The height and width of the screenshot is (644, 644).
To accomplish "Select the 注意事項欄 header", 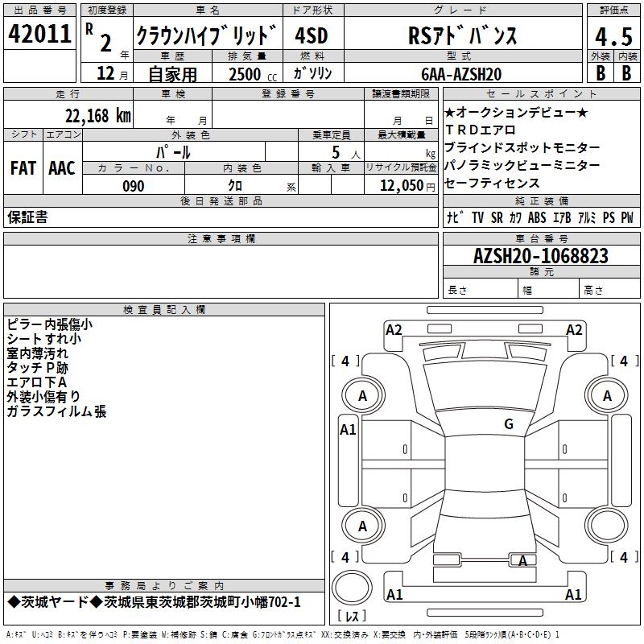I will point(221,238).
